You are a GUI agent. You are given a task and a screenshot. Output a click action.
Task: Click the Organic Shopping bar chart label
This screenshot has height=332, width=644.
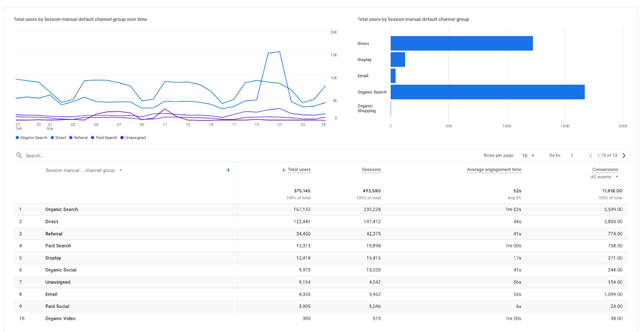point(367,108)
